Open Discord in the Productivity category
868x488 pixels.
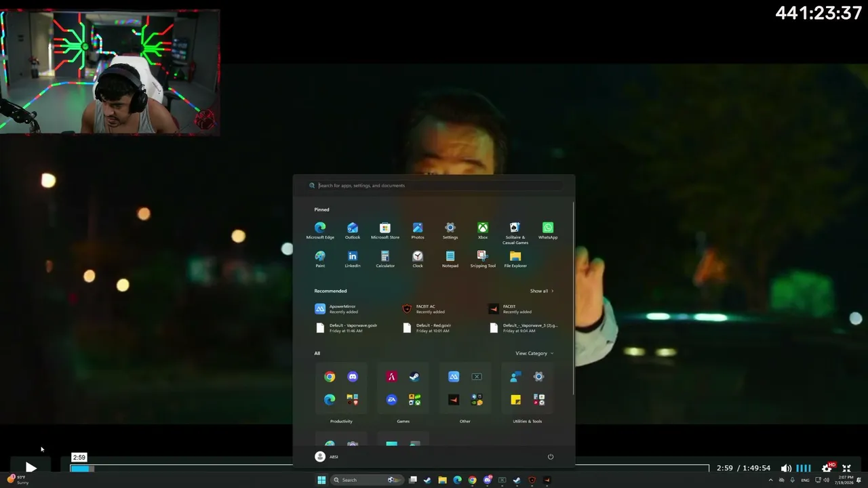click(x=353, y=377)
